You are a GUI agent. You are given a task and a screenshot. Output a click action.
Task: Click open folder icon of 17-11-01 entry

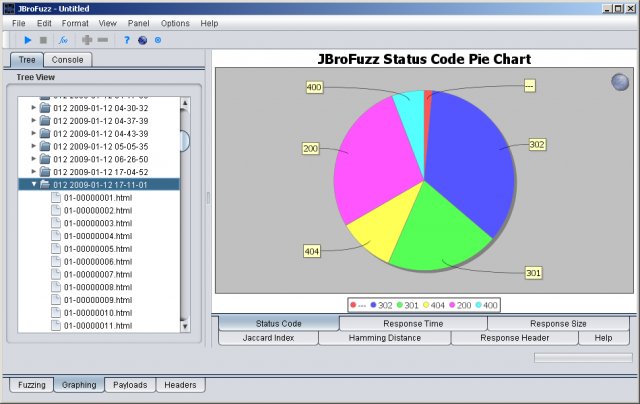(45, 184)
